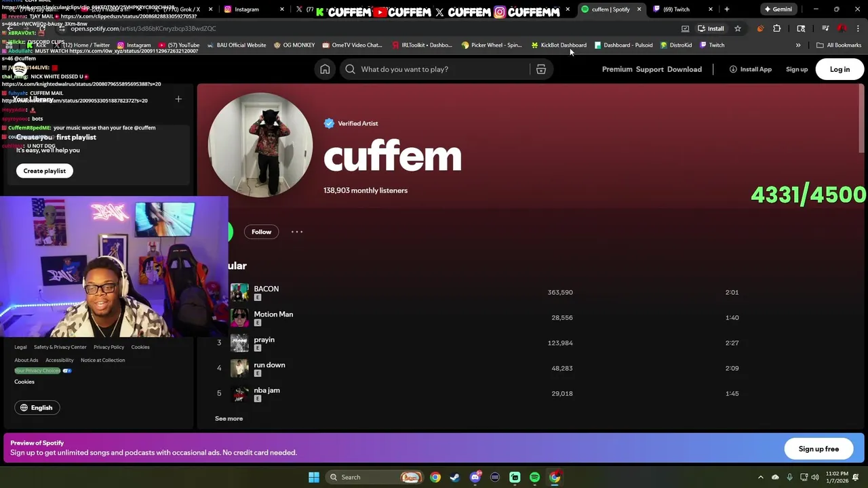Expand popular tracks with See more
This screenshot has width=868, height=488.
(229, 418)
